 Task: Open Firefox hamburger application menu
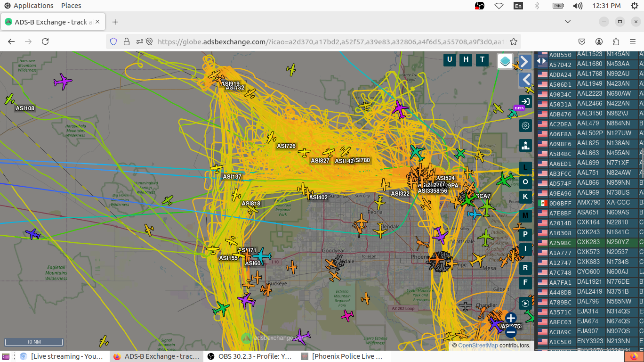coord(633,41)
